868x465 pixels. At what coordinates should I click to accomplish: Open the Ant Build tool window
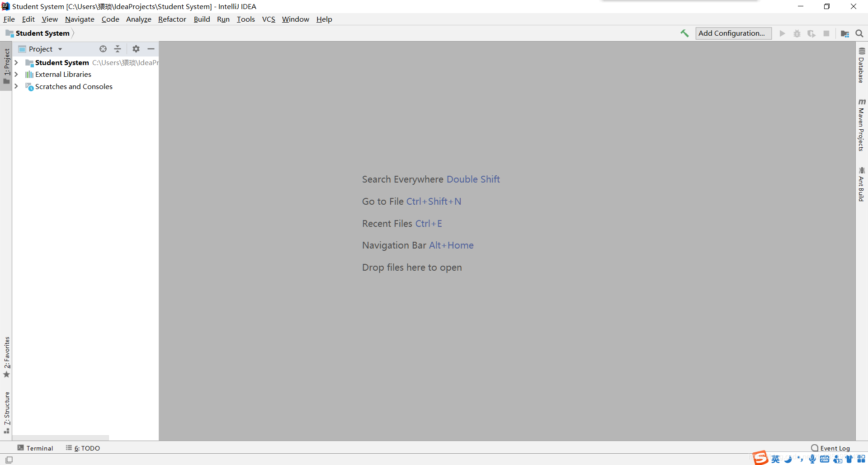tap(862, 184)
